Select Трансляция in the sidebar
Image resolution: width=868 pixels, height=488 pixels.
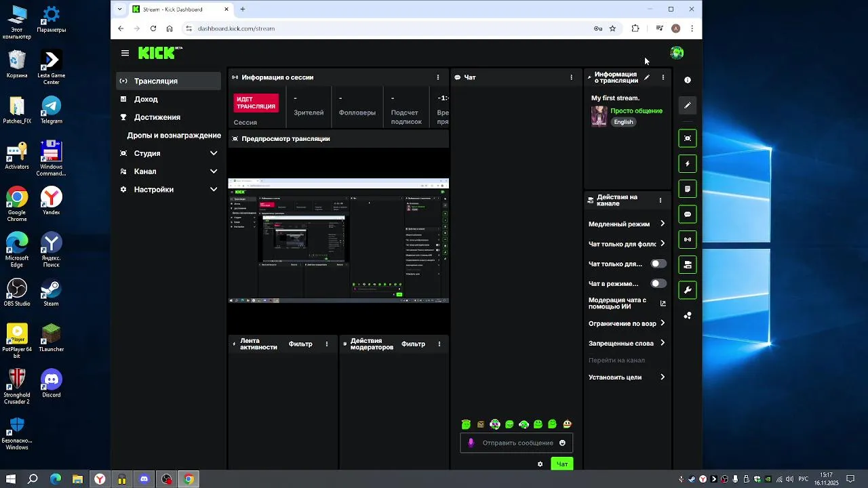coord(169,81)
